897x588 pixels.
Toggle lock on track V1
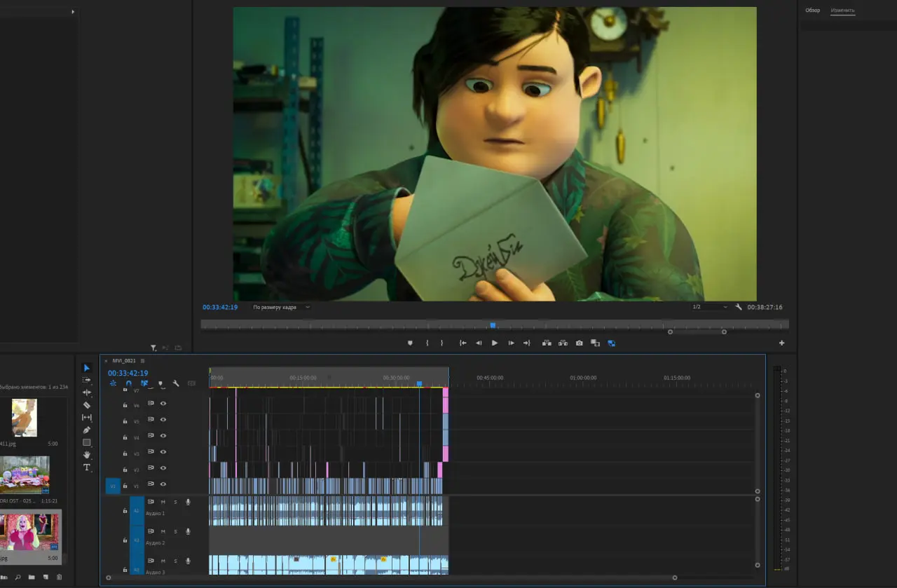tap(125, 485)
